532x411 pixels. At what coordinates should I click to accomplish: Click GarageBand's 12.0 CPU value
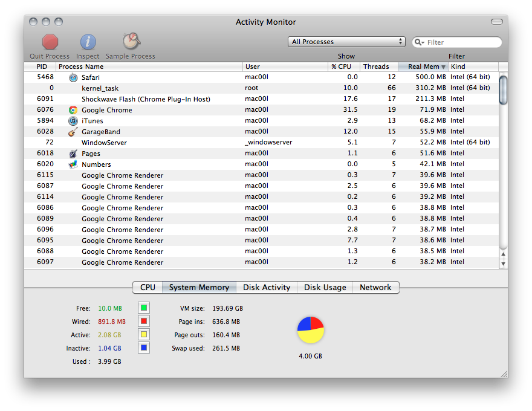click(351, 131)
